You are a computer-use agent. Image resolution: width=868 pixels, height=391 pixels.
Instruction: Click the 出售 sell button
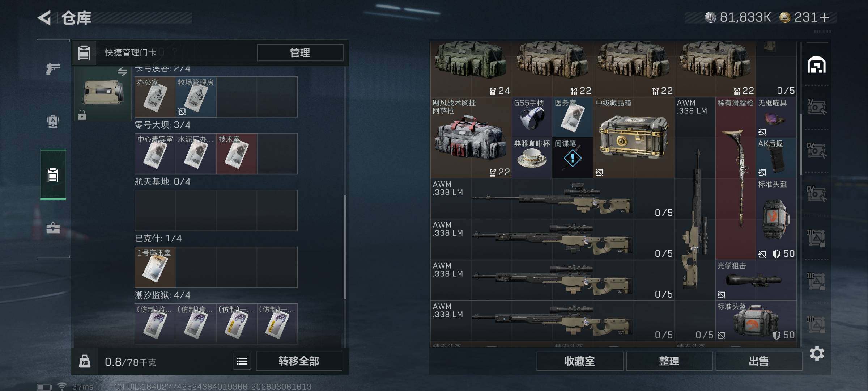tap(758, 361)
